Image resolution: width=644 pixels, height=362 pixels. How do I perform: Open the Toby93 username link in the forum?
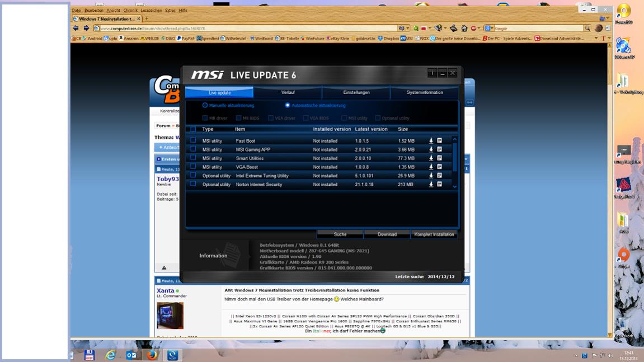(x=167, y=178)
